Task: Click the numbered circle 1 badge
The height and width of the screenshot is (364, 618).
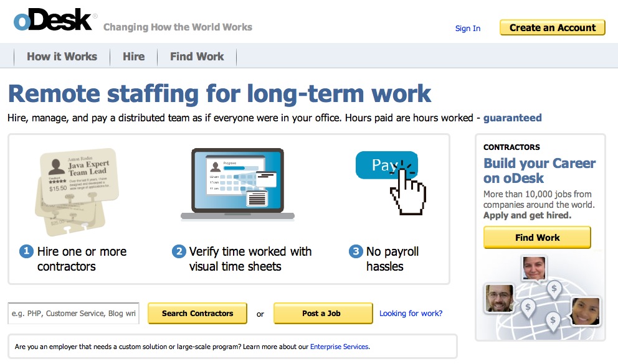Action: tap(26, 251)
